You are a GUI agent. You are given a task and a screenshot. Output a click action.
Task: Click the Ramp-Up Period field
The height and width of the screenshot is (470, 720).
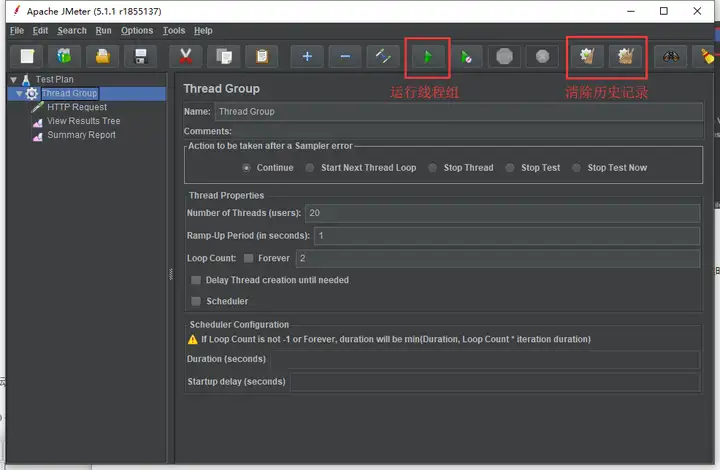pos(507,236)
